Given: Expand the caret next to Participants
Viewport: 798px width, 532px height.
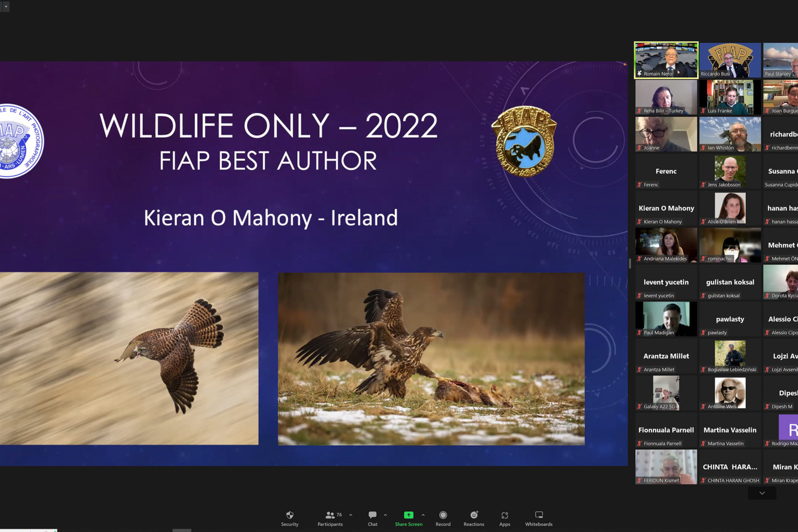Looking at the screenshot, I should click(x=350, y=515).
